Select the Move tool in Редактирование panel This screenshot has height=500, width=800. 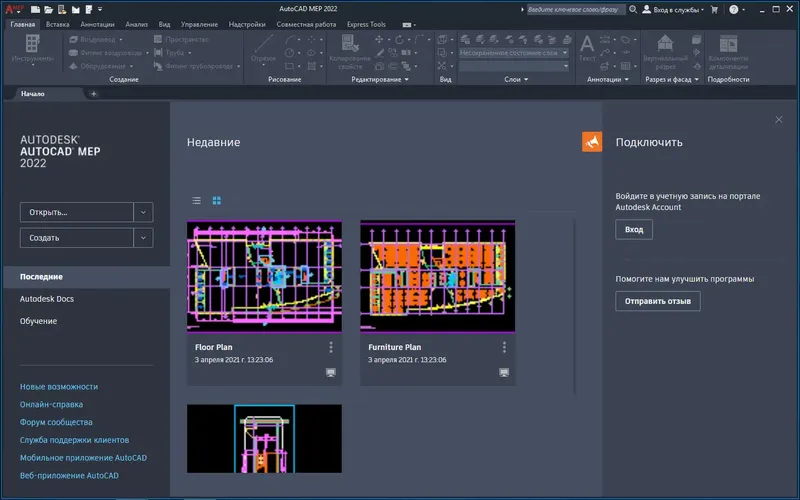tap(379, 39)
